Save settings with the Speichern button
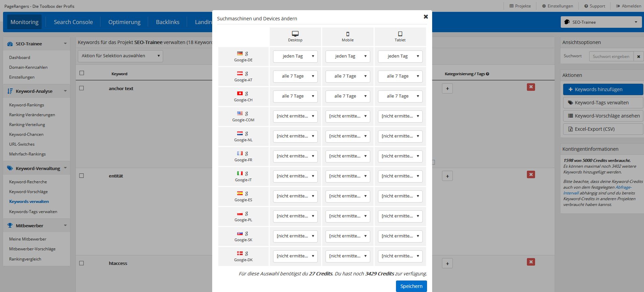 (411, 286)
